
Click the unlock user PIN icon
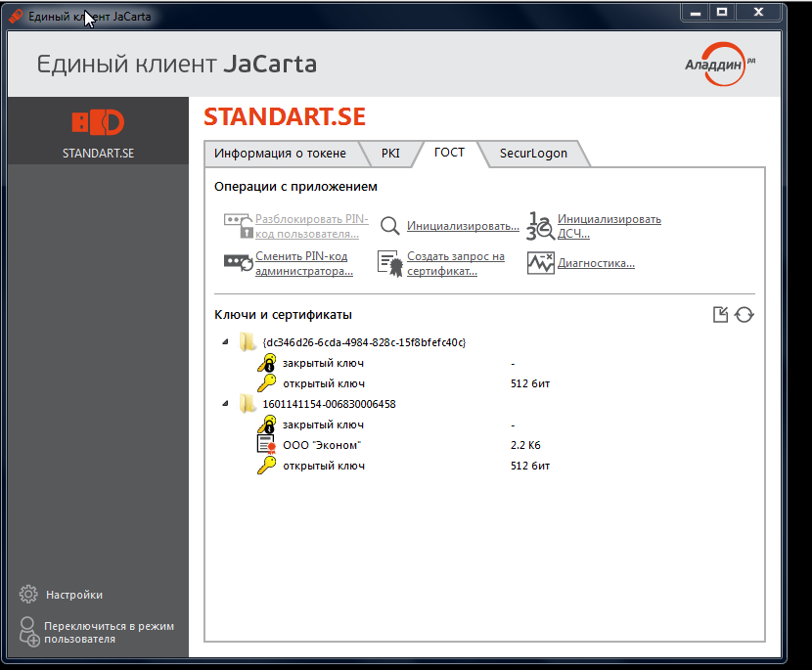(x=238, y=226)
